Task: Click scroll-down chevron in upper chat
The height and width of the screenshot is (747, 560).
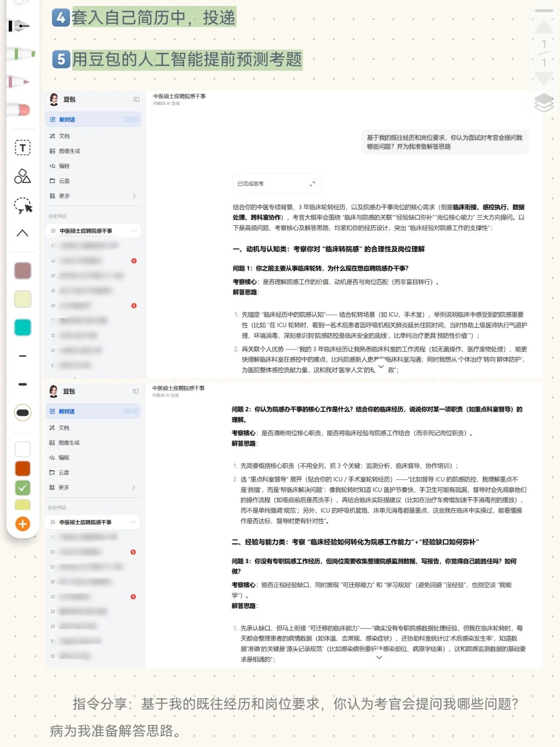Action: coord(381,367)
